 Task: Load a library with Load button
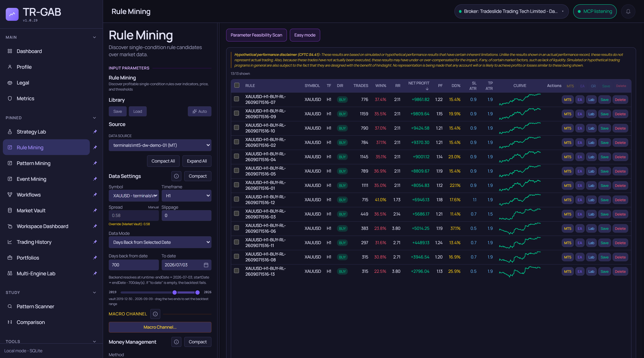(138, 111)
